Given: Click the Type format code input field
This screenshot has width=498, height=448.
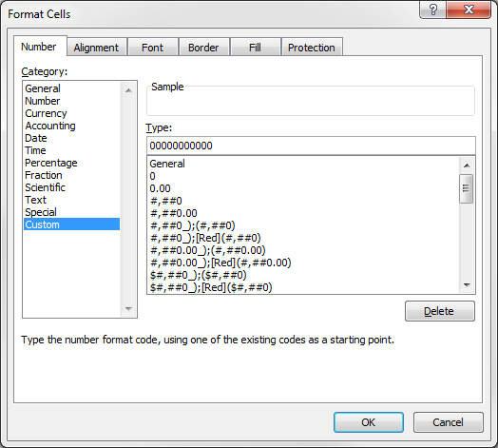Looking at the screenshot, I should (x=311, y=146).
